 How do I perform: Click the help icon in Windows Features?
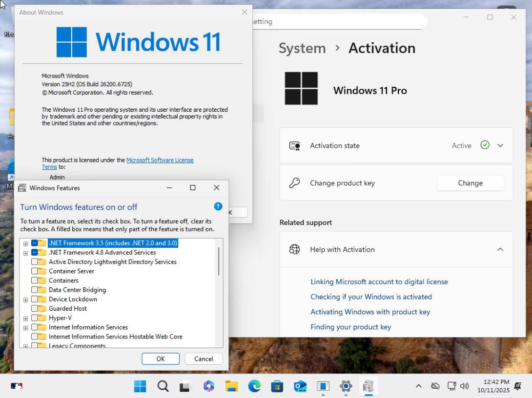click(x=218, y=206)
